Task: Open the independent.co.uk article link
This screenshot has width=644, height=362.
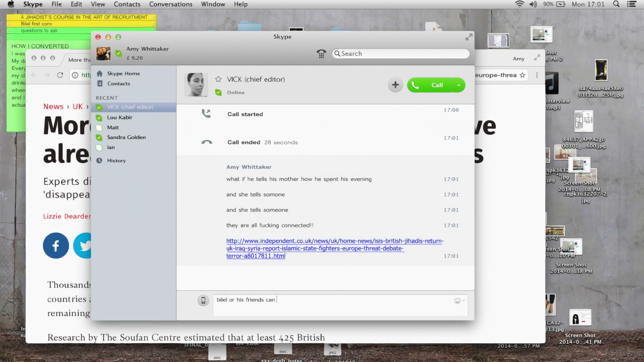Action: click(335, 248)
